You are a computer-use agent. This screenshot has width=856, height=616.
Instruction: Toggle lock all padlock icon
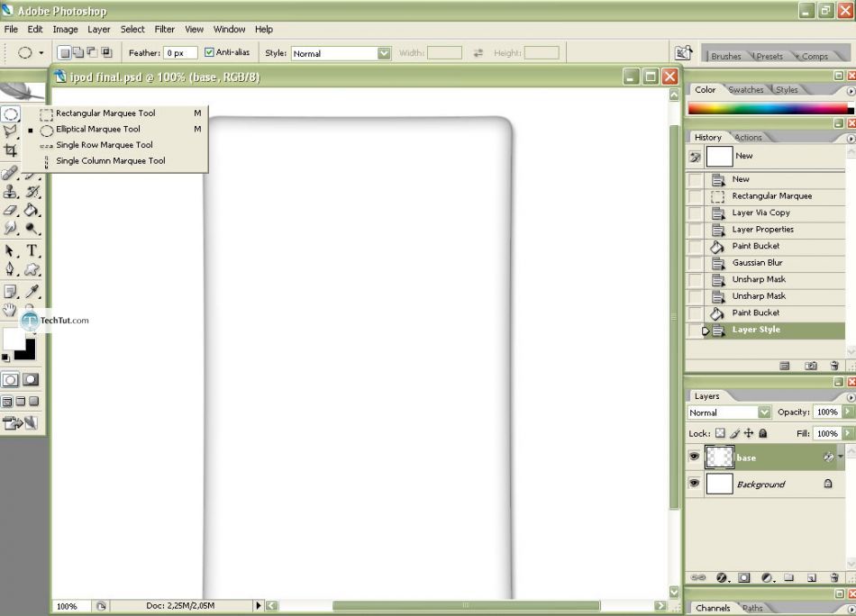pos(763,433)
